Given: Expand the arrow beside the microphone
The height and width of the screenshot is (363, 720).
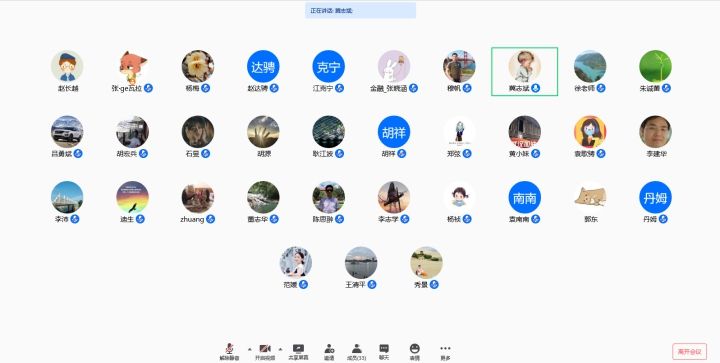Looking at the screenshot, I should 249,349.
